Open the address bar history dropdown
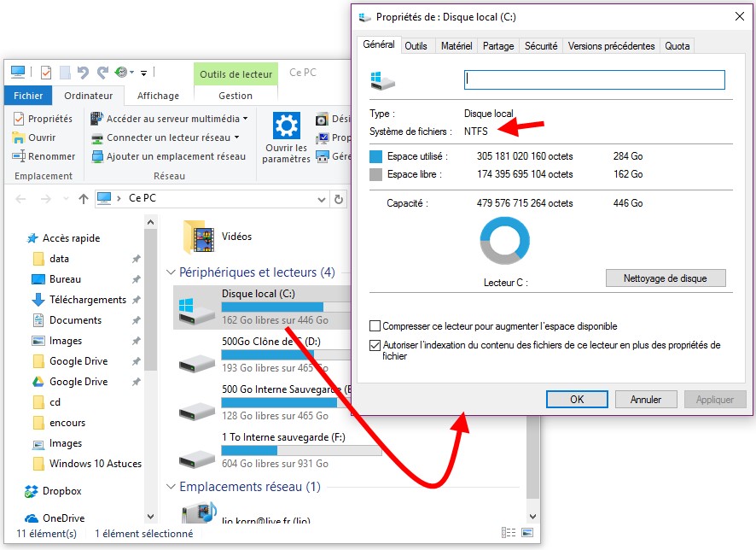 tap(322, 199)
